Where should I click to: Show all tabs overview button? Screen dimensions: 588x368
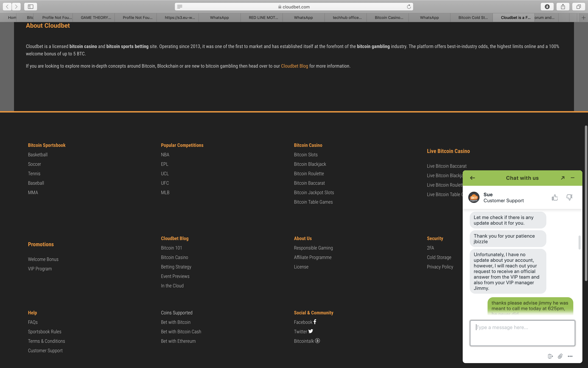(579, 7)
